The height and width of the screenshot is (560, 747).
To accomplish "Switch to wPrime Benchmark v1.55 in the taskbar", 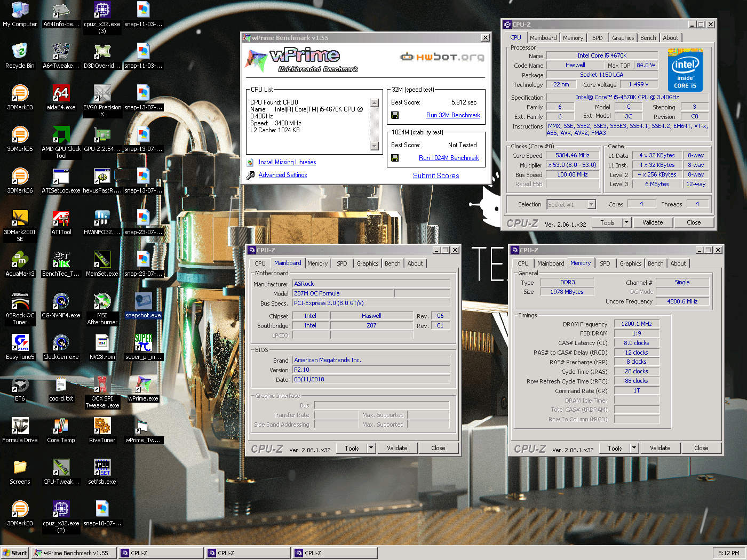I will click(75, 553).
